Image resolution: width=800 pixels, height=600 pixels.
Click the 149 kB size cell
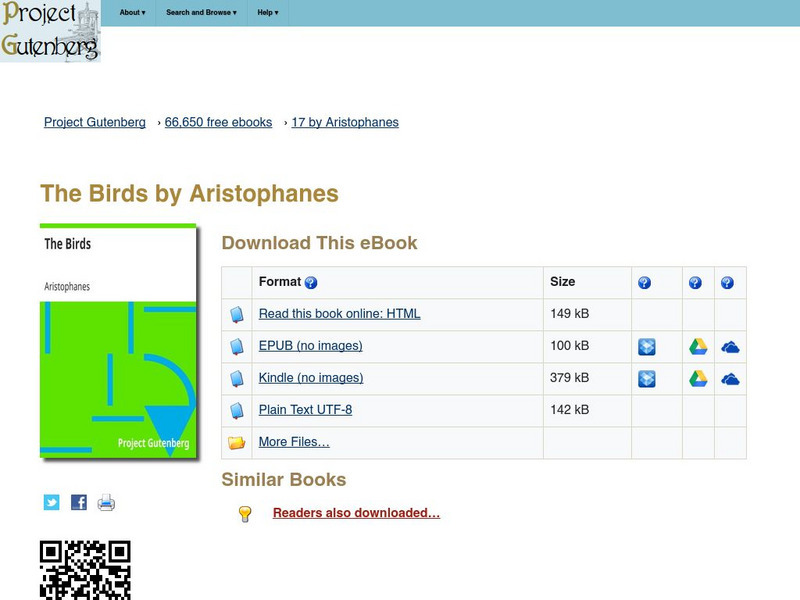[587, 314]
